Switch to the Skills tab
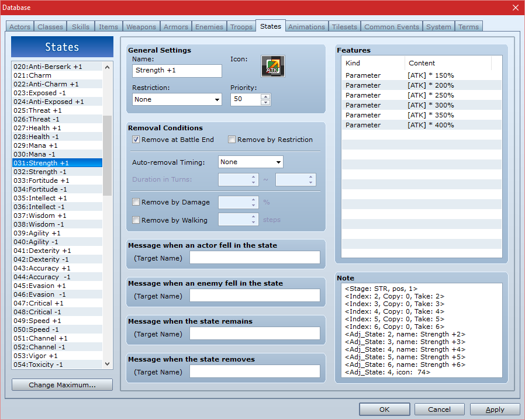This screenshot has height=420, width=525. click(x=81, y=27)
